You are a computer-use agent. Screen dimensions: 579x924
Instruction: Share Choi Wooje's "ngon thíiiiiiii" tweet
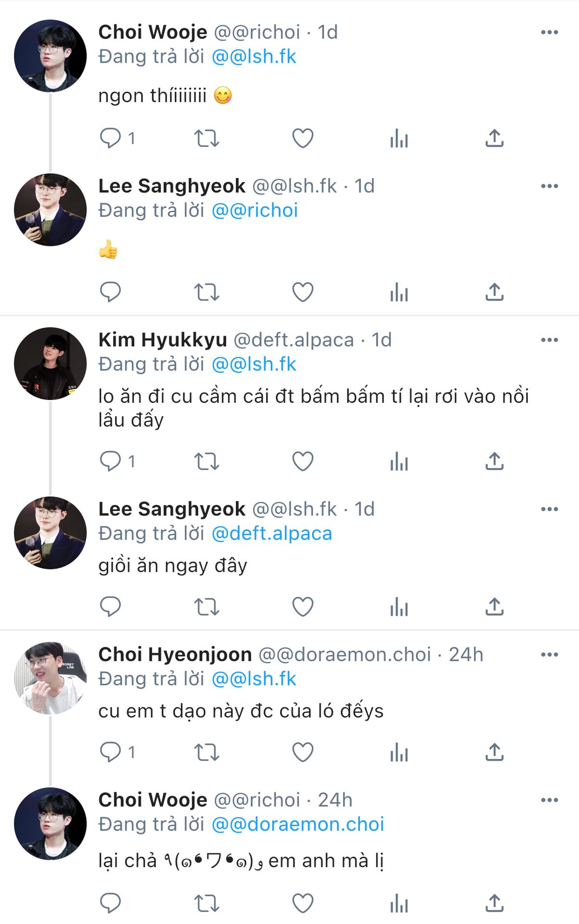(494, 139)
